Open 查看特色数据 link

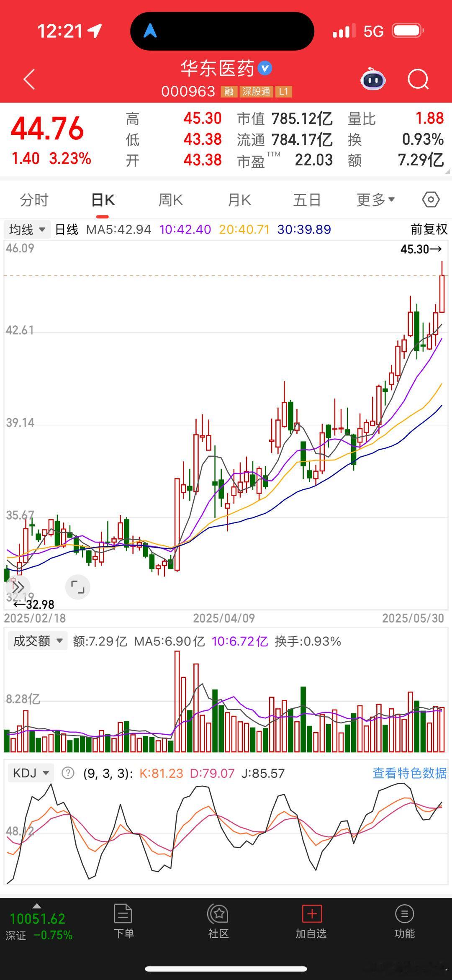409,773
